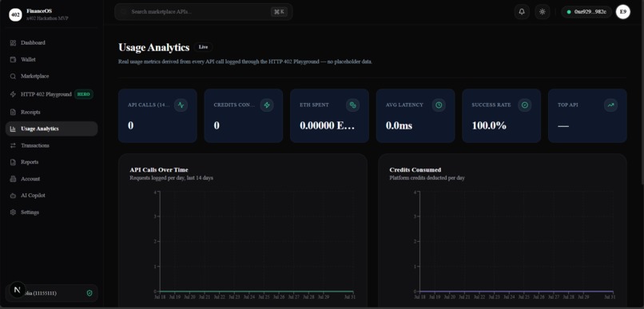Open the E9 user avatar menu
644x309 pixels.
[623, 12]
